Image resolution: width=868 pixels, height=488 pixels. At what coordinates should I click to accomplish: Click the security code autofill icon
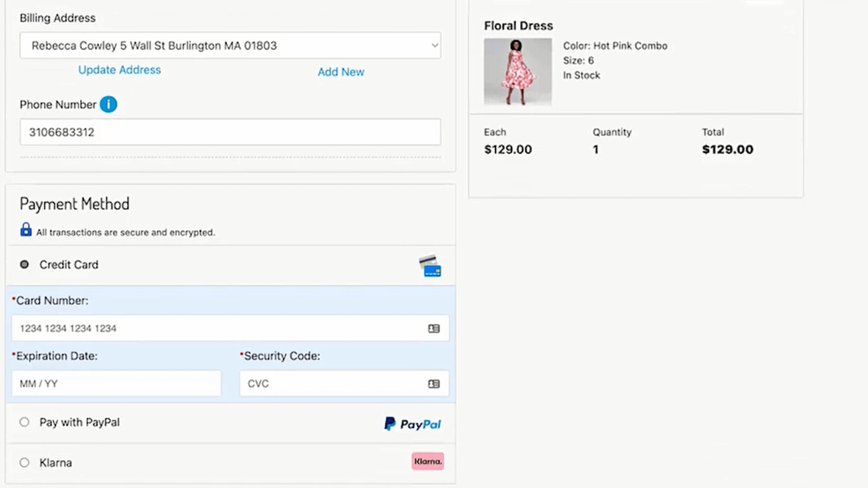433,384
